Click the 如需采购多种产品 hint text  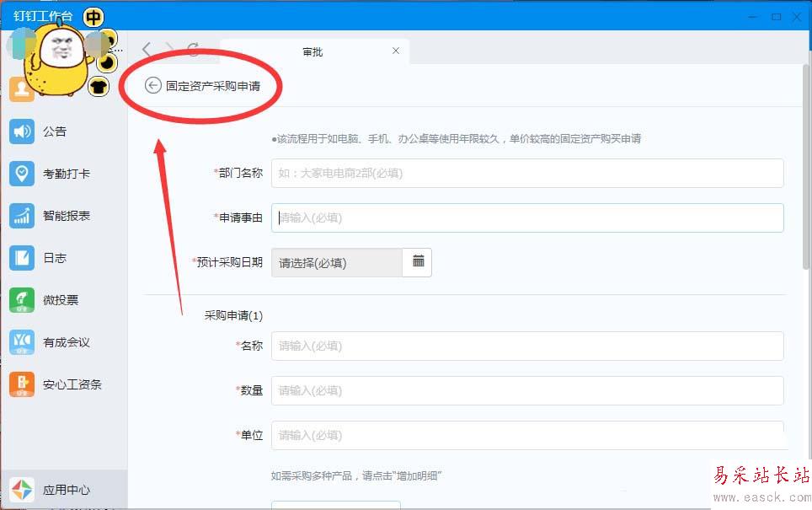(x=356, y=475)
